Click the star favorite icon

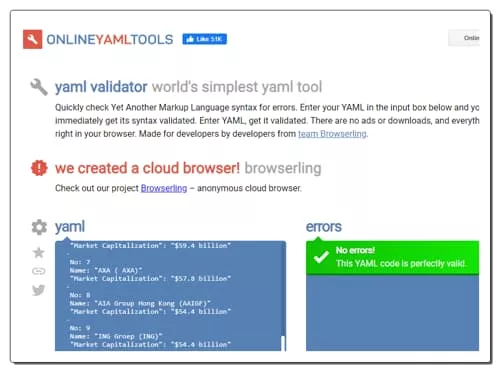coord(39,252)
